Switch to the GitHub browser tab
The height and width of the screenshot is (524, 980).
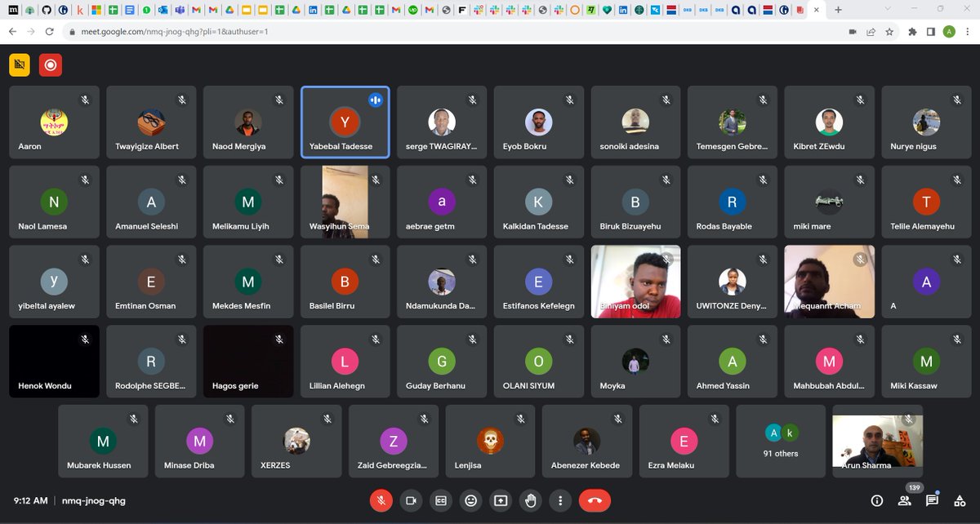(x=47, y=10)
